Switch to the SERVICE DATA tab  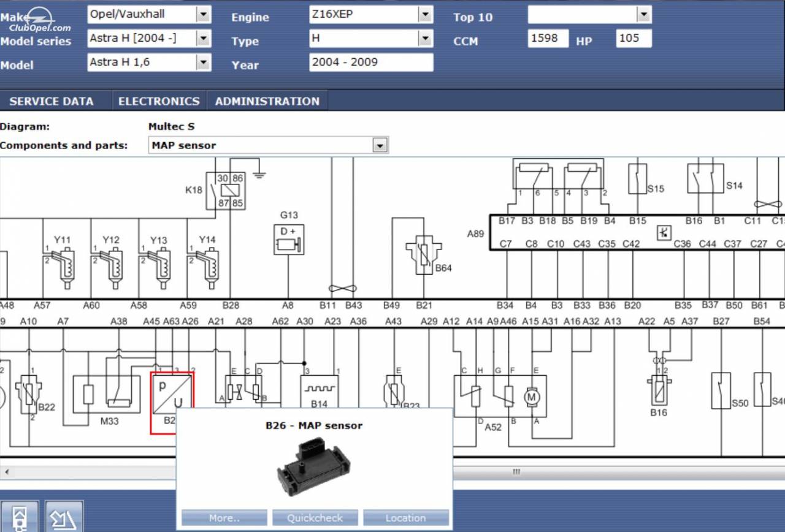click(x=52, y=101)
